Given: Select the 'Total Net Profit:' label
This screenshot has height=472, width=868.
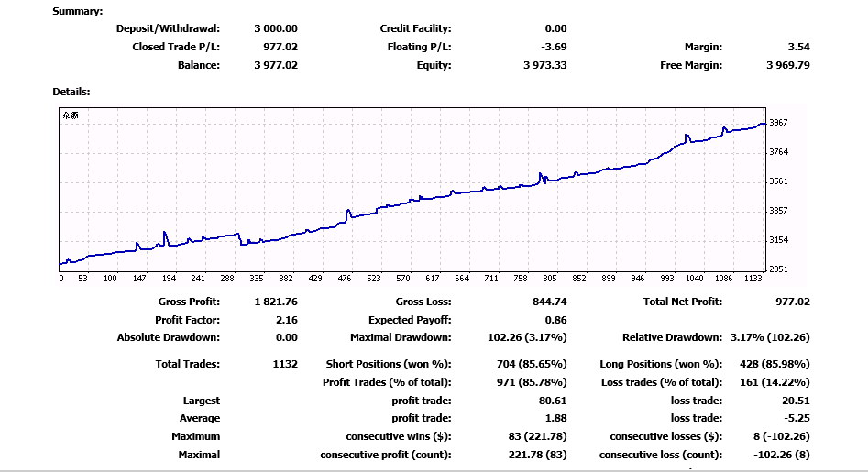Looking at the screenshot, I should pyautogui.click(x=683, y=302).
